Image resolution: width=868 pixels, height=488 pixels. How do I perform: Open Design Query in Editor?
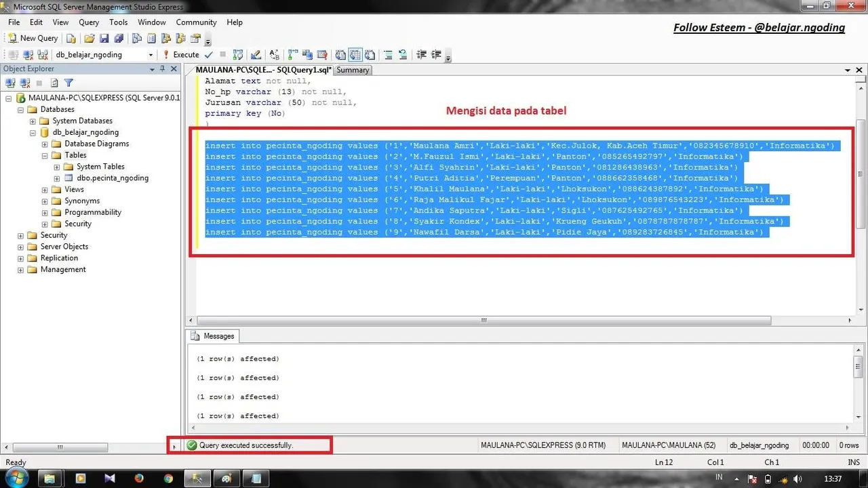(256, 55)
